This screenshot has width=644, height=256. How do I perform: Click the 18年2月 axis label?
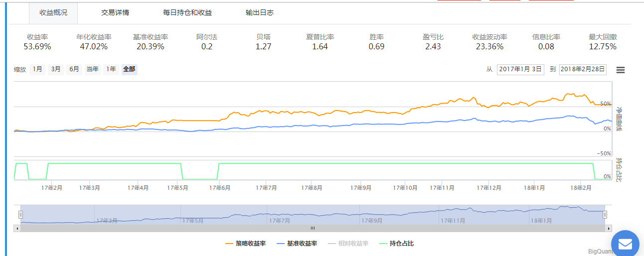point(580,188)
